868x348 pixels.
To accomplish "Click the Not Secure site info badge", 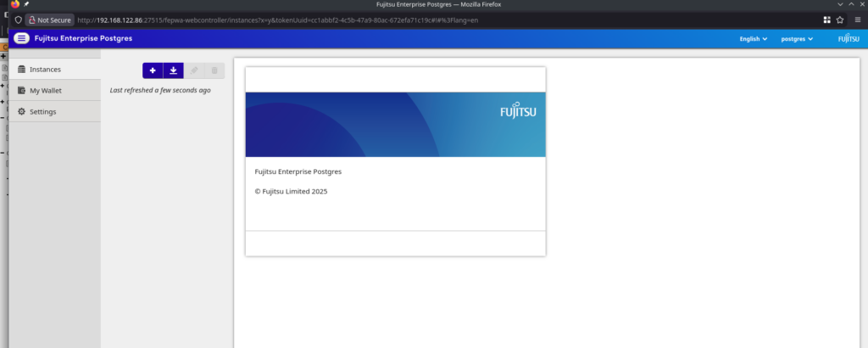I will [x=49, y=20].
